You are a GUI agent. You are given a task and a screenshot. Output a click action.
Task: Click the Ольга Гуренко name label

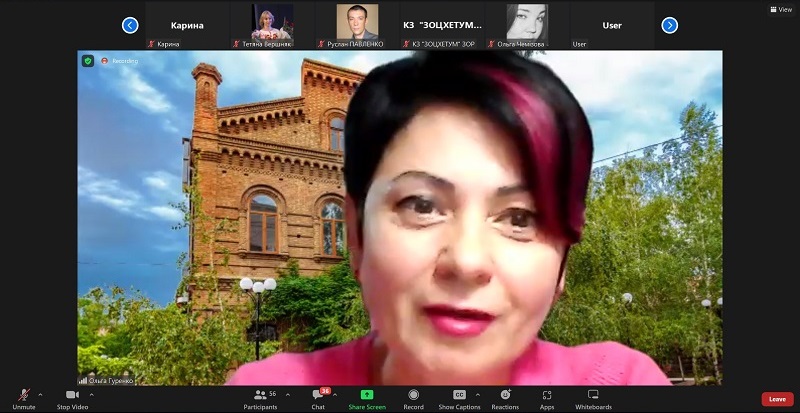click(111, 381)
